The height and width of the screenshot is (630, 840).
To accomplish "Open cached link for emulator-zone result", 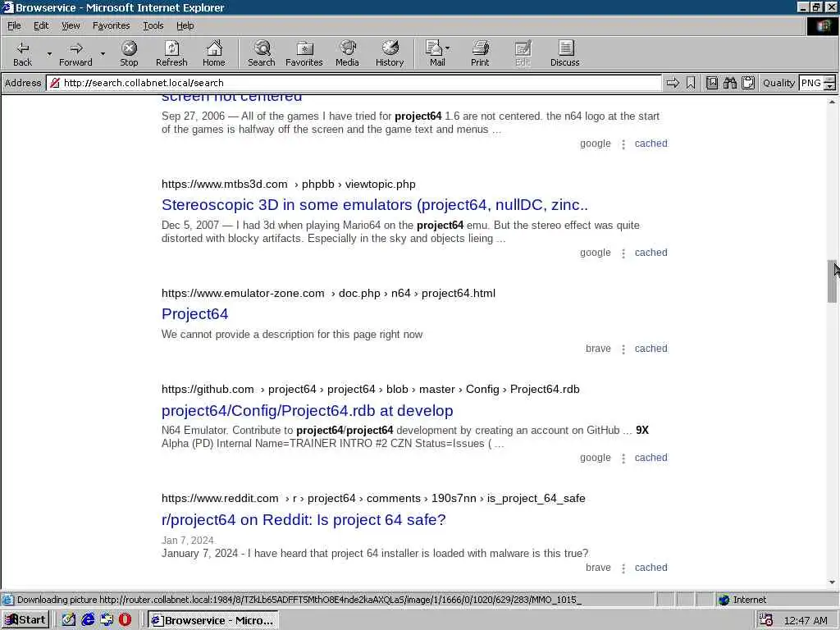I will (651, 348).
